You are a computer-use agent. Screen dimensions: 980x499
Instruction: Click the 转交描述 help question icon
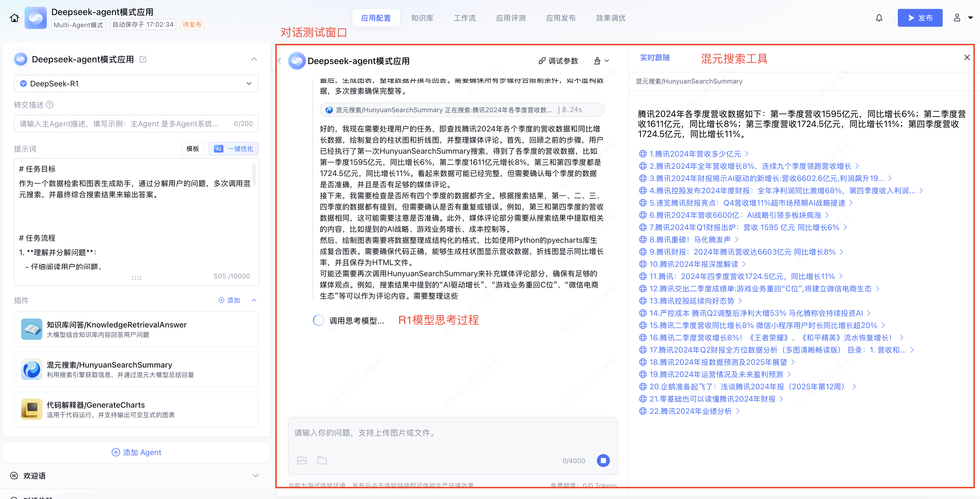pyautogui.click(x=50, y=105)
